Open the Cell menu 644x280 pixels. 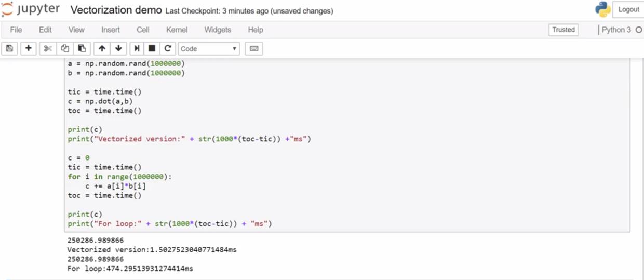tap(143, 30)
